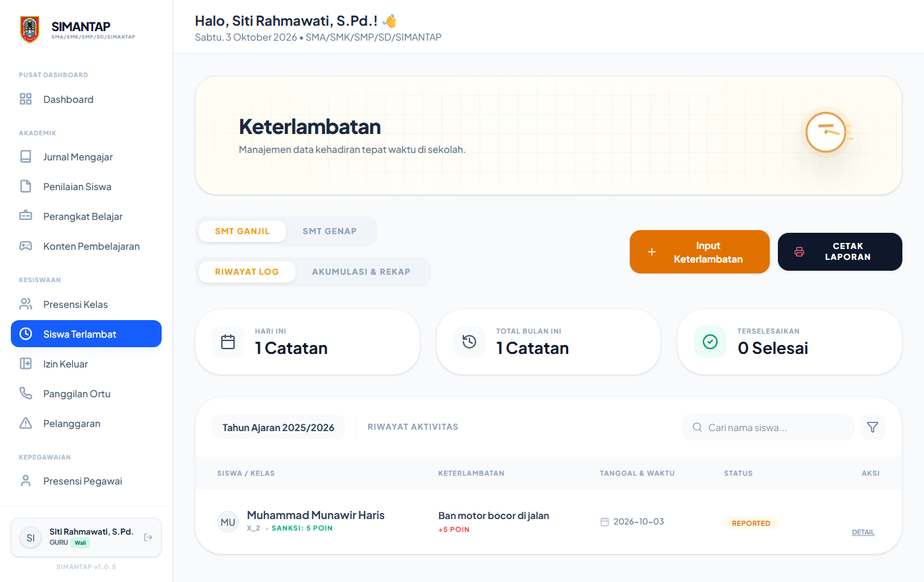Click the MU avatar of Muhammad Munawir Haris
Screen dimensions: 924x582
[x=228, y=522]
